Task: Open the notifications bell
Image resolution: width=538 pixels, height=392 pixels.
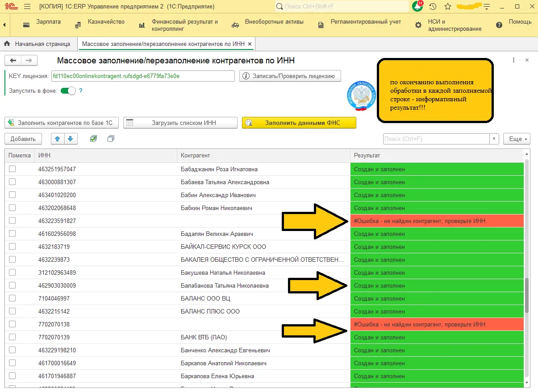Action: coord(418,6)
